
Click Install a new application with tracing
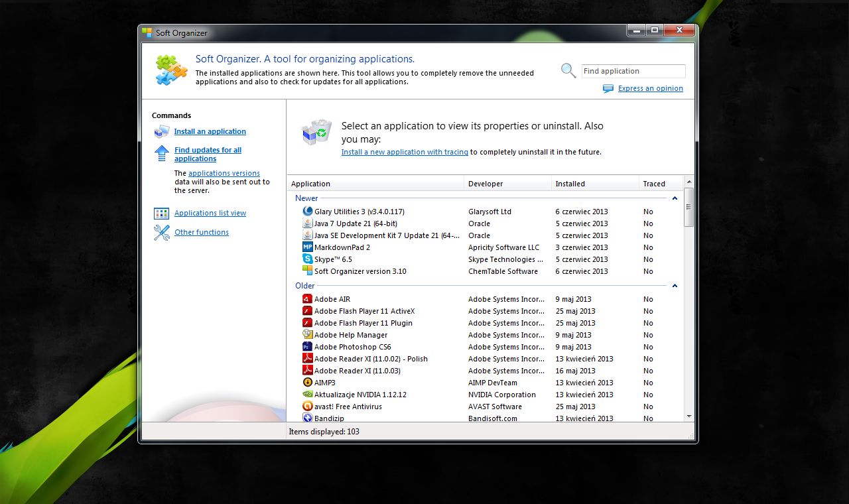point(405,152)
